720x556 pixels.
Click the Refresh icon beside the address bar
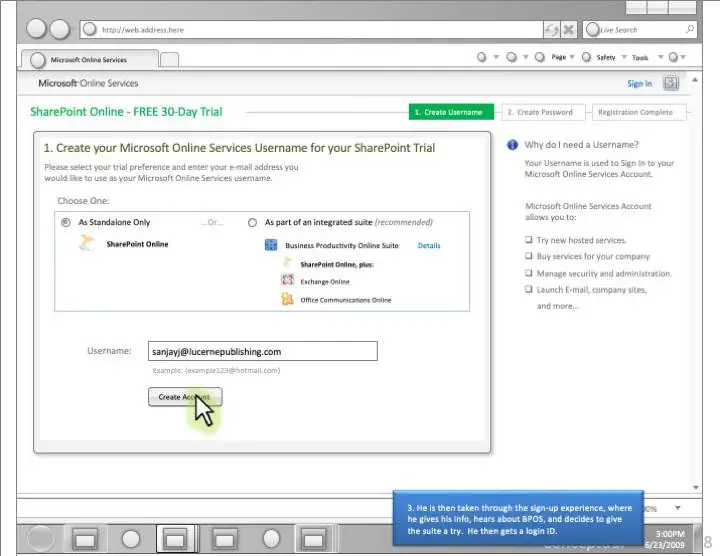[551, 30]
